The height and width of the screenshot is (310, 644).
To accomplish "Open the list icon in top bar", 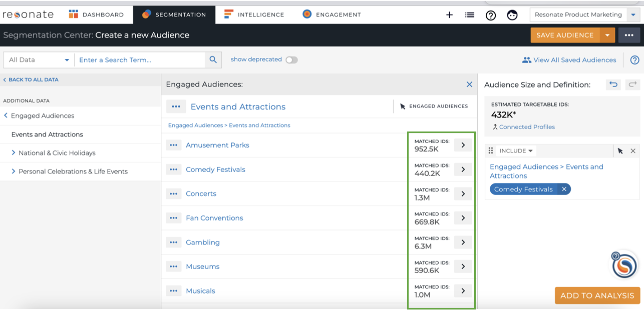I will (470, 15).
